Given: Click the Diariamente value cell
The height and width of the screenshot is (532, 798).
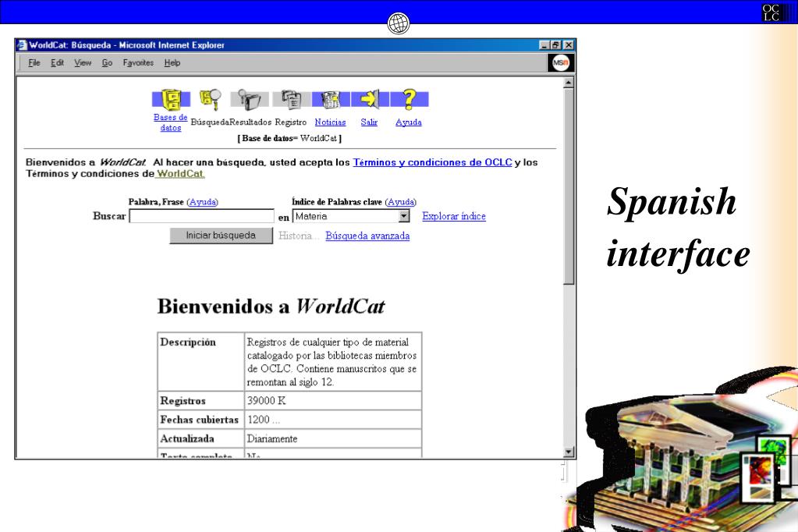Looking at the screenshot, I should coord(333,438).
